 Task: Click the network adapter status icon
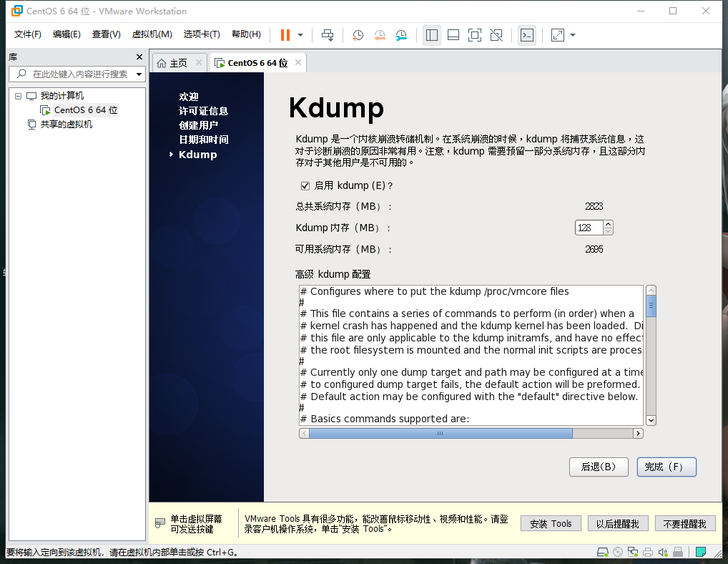[632, 552]
